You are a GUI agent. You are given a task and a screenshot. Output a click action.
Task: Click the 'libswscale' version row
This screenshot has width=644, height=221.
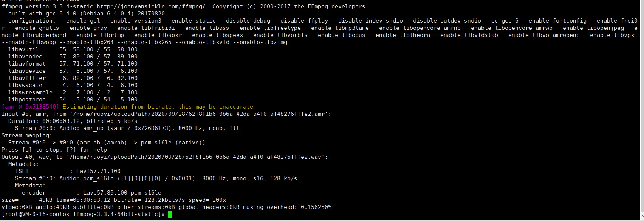(73, 85)
